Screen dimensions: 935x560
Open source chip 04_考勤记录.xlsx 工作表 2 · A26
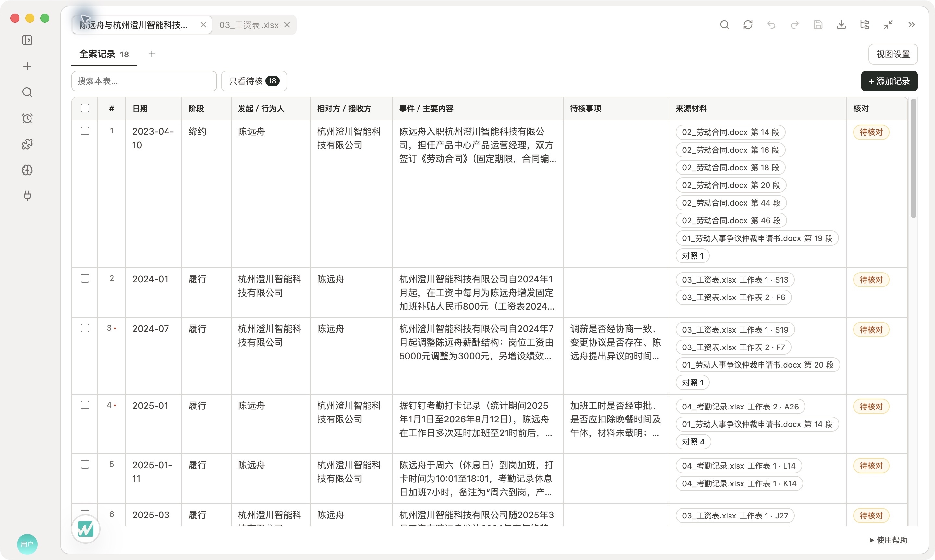740,407
